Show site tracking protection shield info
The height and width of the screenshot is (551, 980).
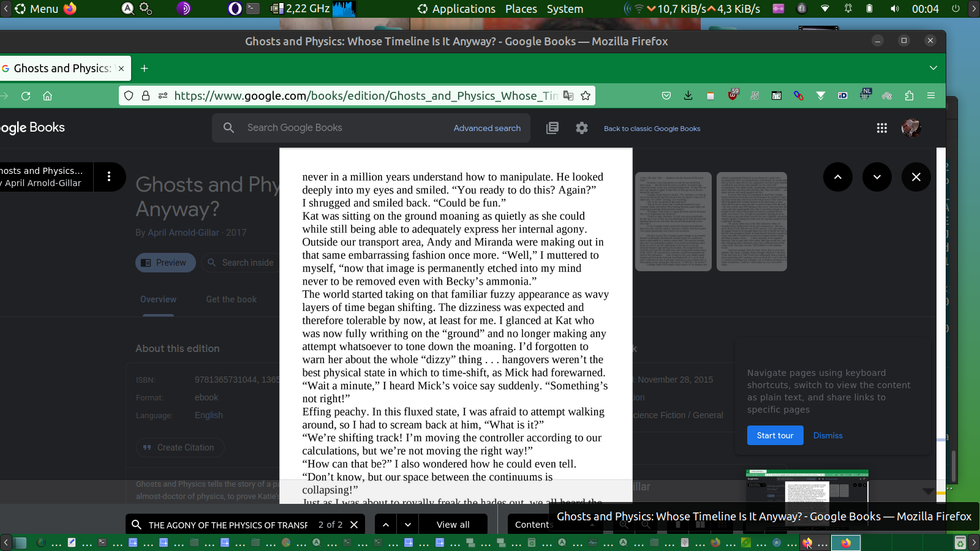click(x=129, y=96)
